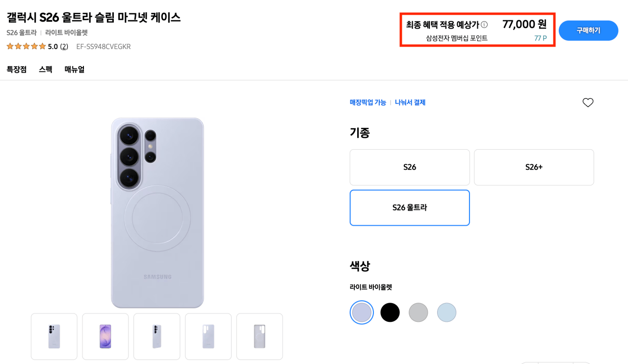Open the 매장픽업 가능 link
The image size is (628, 364).
[368, 102]
